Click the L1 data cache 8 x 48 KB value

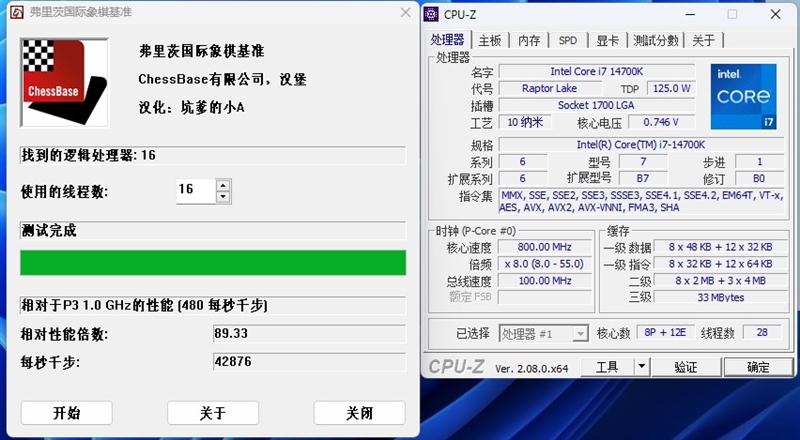pos(720,247)
